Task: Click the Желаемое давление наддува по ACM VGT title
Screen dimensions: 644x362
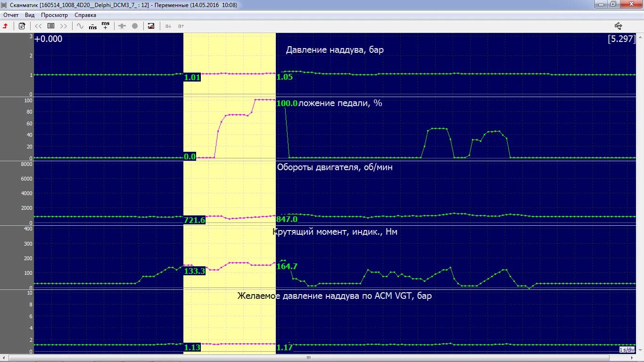Action: tap(334, 296)
